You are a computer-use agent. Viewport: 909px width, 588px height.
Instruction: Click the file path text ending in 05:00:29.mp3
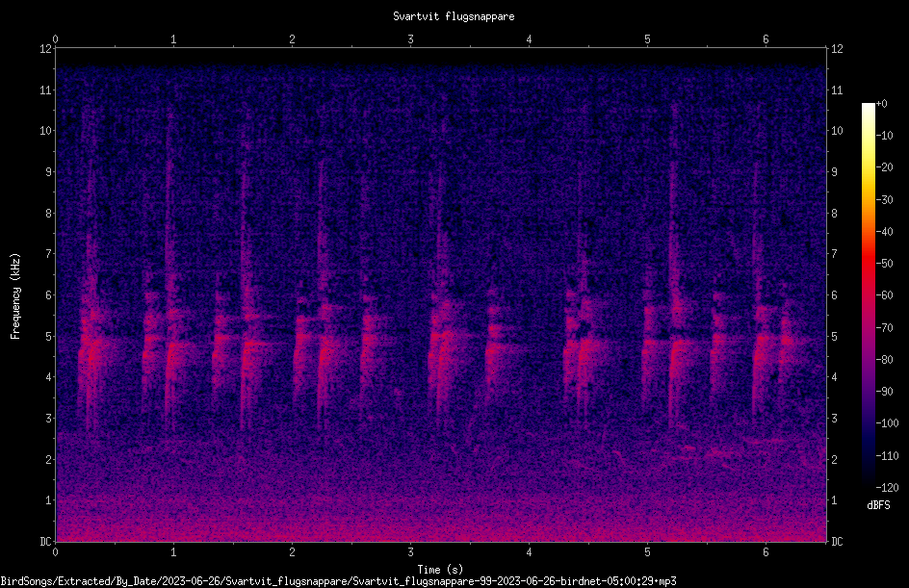pos(338,581)
